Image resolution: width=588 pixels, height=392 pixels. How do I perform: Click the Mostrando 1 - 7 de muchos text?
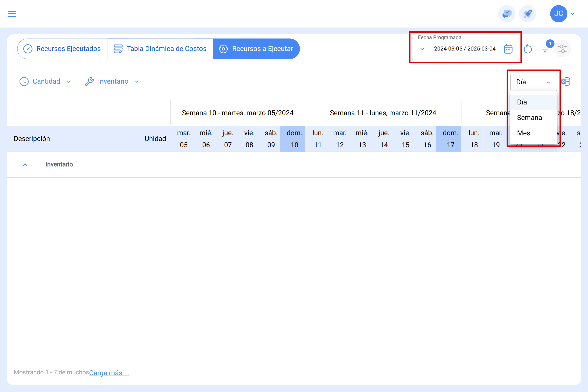tap(51, 372)
